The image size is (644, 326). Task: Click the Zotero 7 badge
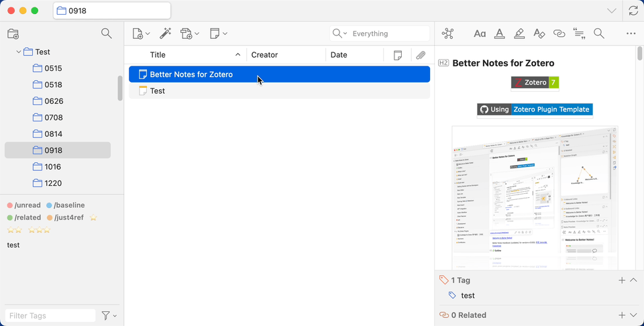[x=535, y=83]
